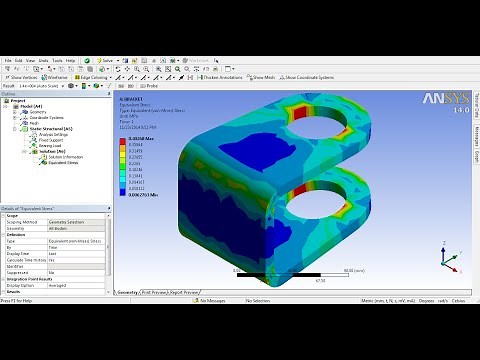Select the Zoom tool icon
The image size is (480, 360).
click(x=137, y=69)
